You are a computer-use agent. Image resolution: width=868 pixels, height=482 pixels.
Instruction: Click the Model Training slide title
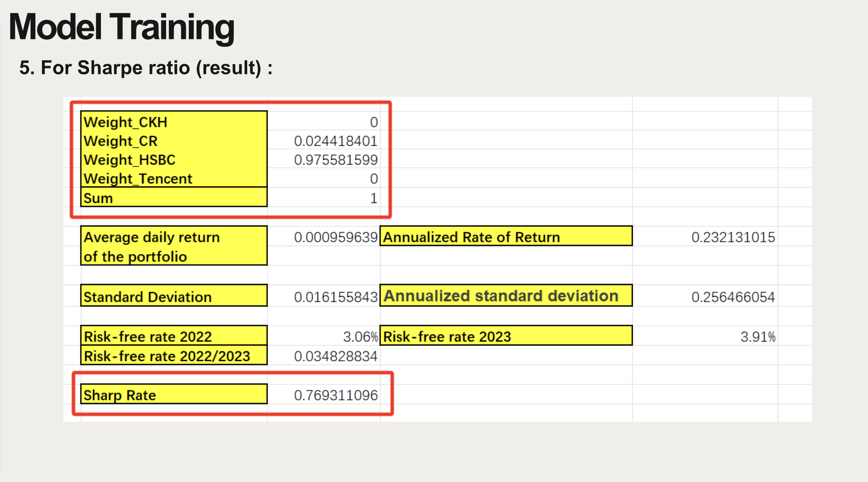[121, 27]
